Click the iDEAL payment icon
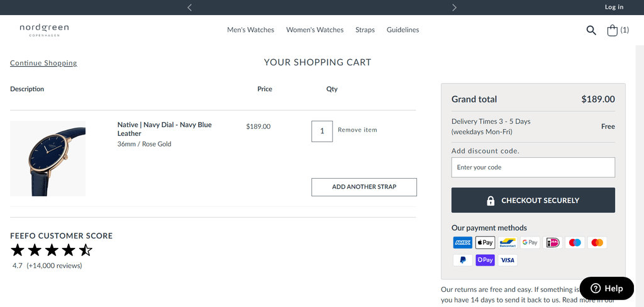This screenshot has height=307, width=644. click(552, 243)
